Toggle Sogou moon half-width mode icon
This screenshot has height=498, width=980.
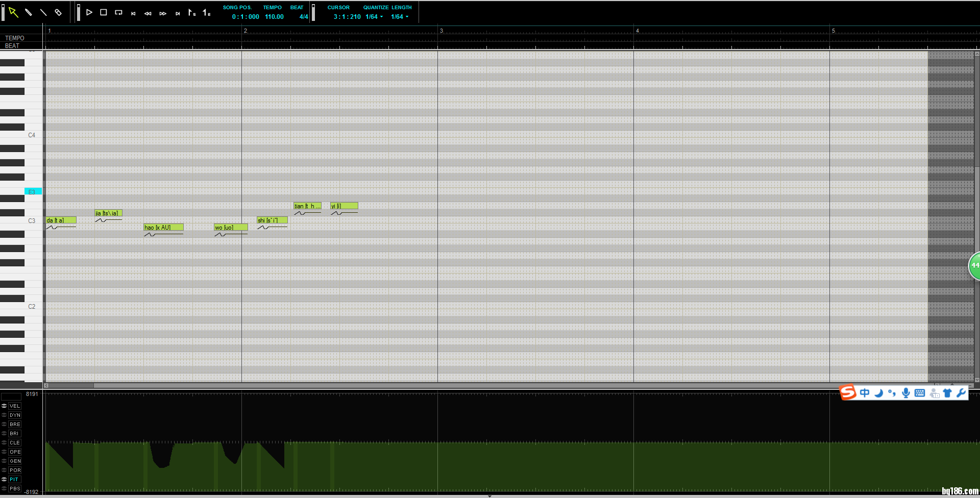pyautogui.click(x=878, y=393)
